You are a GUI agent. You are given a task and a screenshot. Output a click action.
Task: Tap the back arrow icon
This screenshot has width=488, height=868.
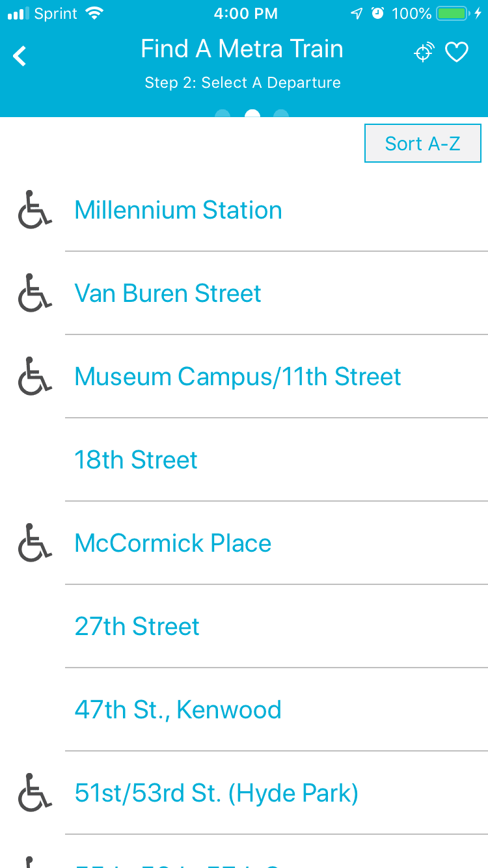20,56
